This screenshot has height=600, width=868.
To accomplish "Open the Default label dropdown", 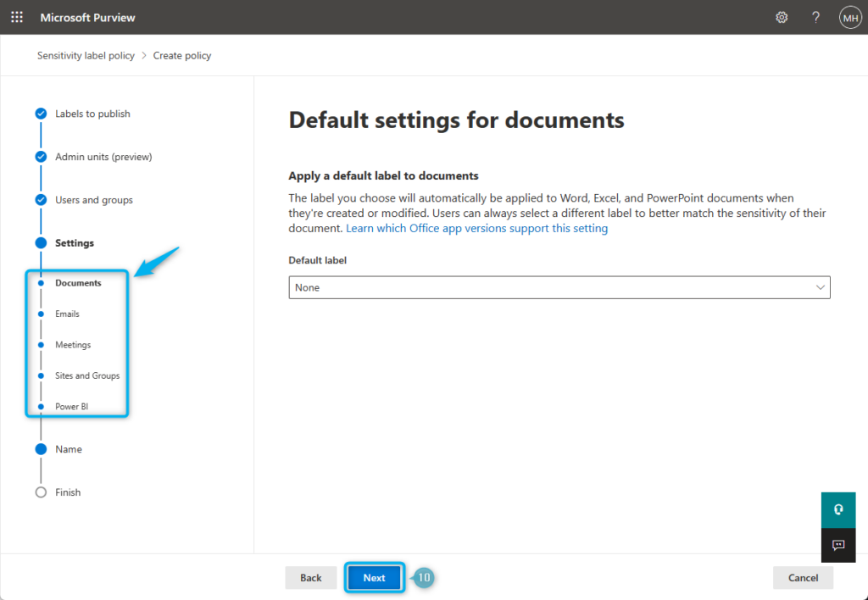I will (x=559, y=287).
